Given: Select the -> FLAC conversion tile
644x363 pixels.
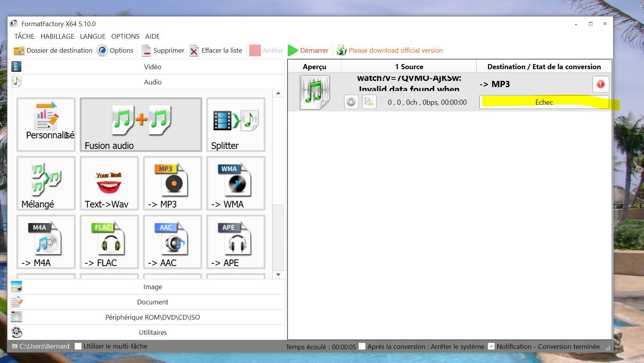Looking at the screenshot, I should click(109, 242).
